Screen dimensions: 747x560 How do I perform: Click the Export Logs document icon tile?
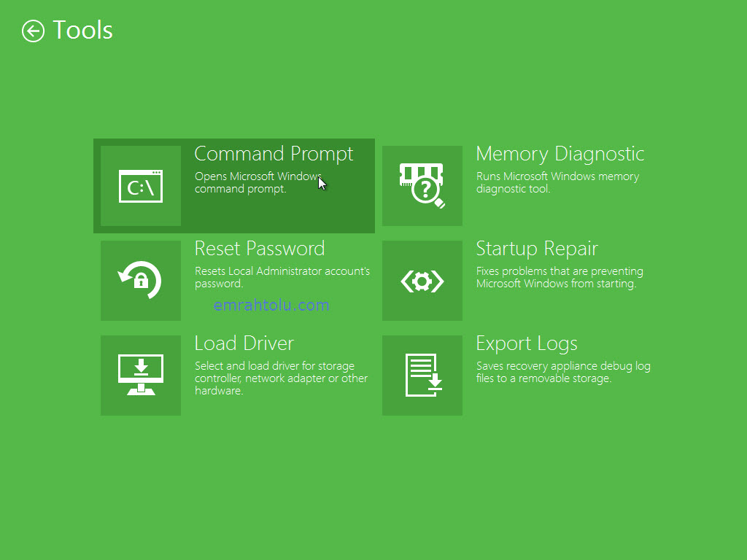(422, 376)
